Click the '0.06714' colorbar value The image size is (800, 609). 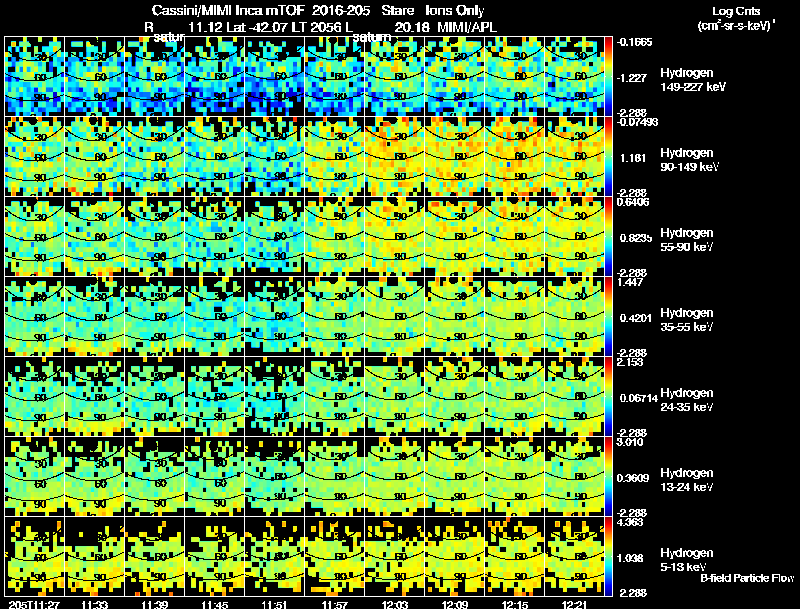pyautogui.click(x=639, y=398)
